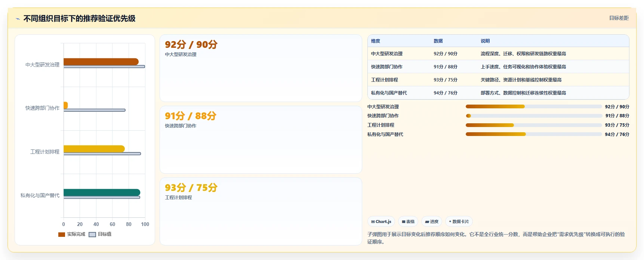Click the x-axis tick label 20

80,224
